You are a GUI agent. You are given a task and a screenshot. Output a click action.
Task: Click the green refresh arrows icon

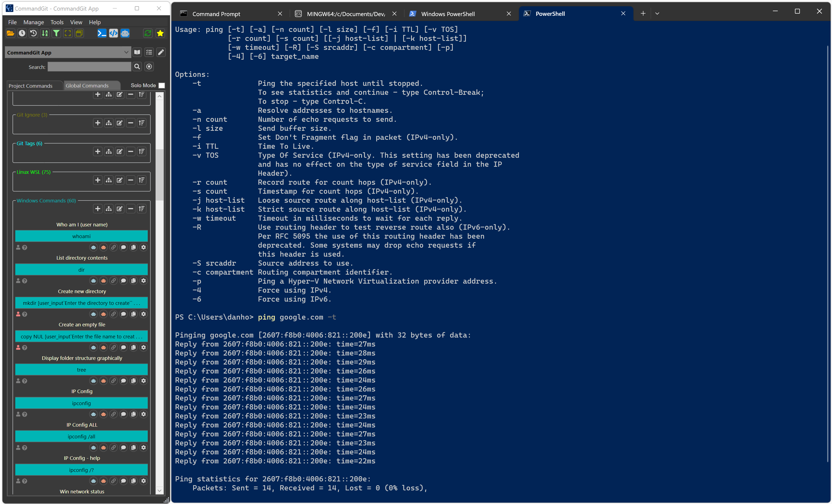click(x=148, y=33)
